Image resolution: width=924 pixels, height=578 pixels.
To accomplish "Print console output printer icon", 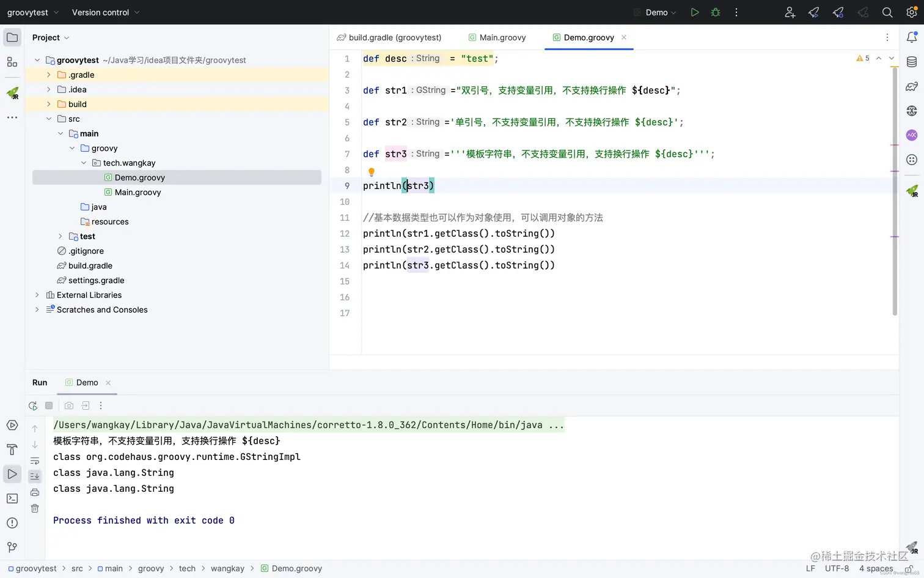I will [x=35, y=492].
